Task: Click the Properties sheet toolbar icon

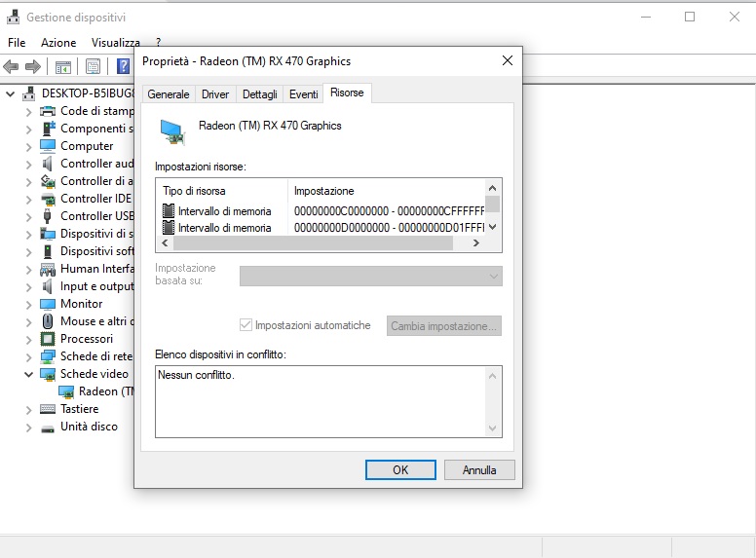Action: 93,66
